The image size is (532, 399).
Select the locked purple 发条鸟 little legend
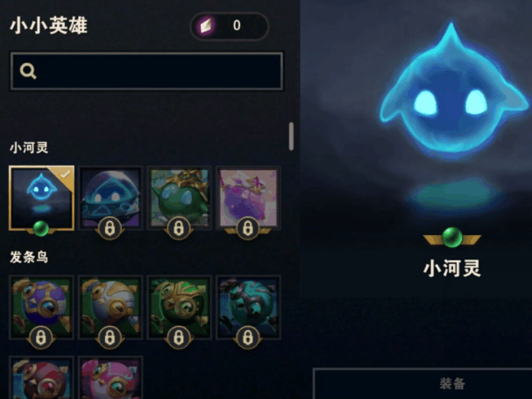pyautogui.click(x=41, y=307)
